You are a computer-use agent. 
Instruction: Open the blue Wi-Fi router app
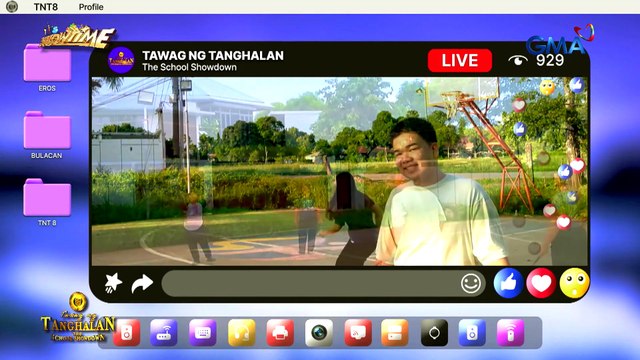pyautogui.click(x=163, y=333)
